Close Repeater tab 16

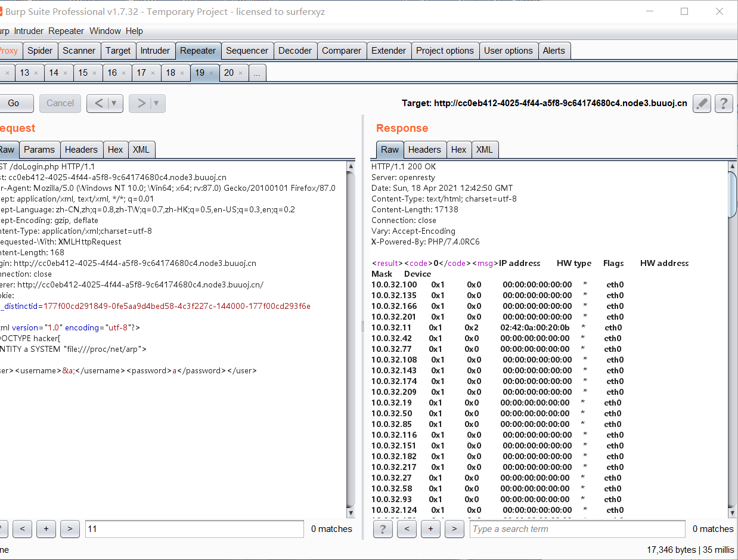123,73
